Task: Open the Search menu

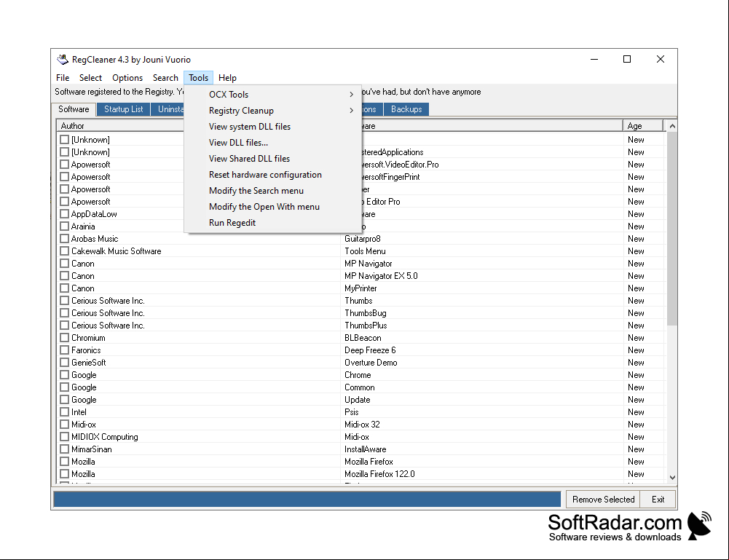Action: (165, 78)
